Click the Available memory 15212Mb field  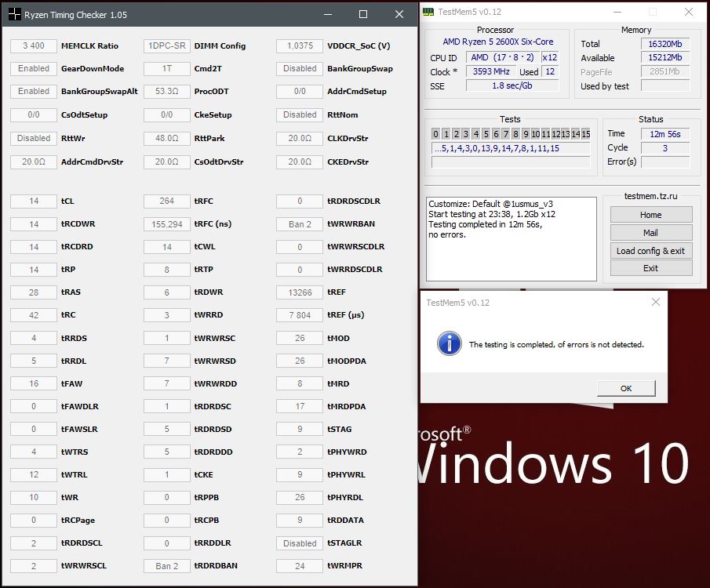point(665,57)
